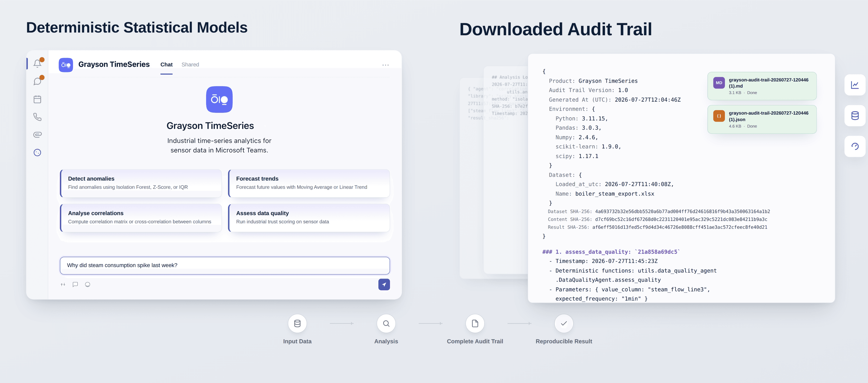Open the three-dot more options menu
Image resolution: width=868 pixels, height=383 pixels.
[385, 65]
